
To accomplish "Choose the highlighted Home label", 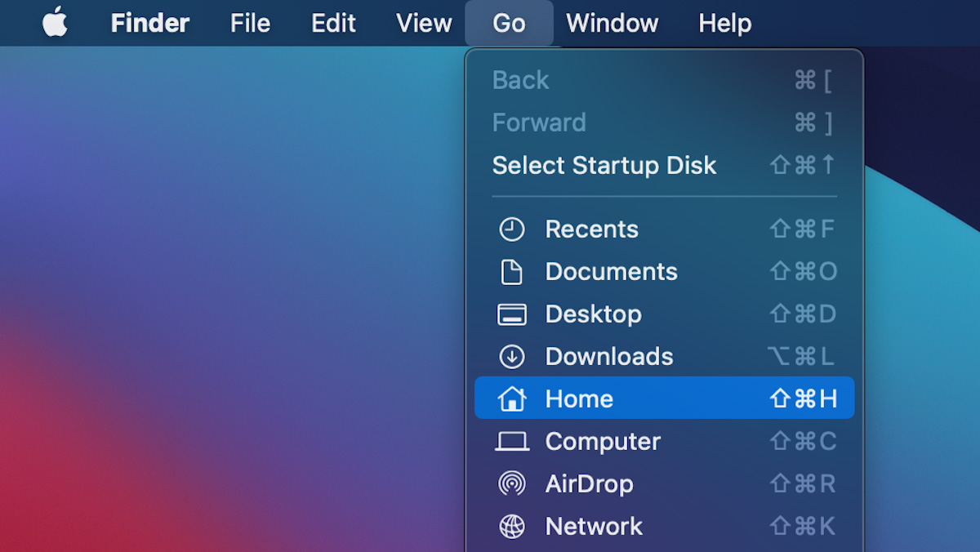I will tap(579, 398).
